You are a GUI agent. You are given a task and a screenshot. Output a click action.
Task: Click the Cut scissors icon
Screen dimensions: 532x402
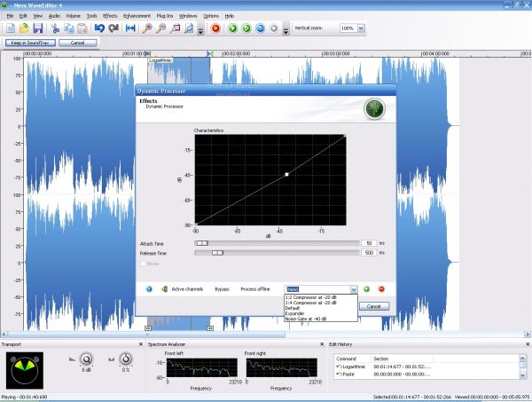pyautogui.click(x=55, y=28)
